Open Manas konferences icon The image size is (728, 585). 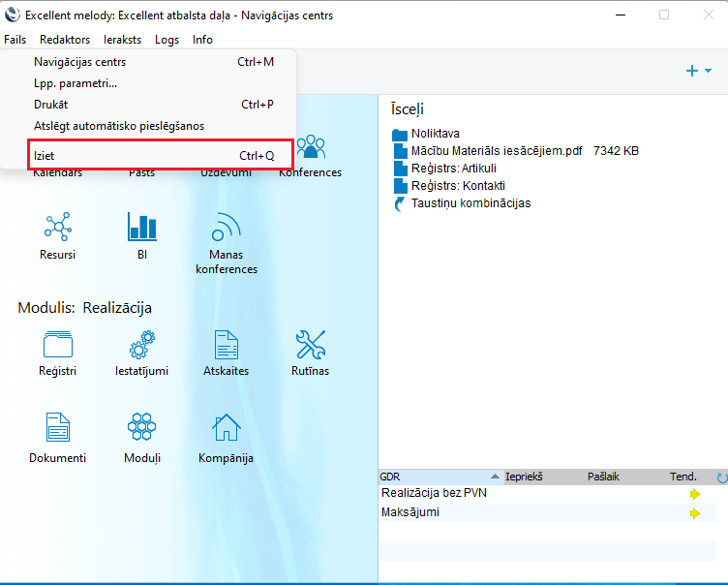tap(226, 228)
